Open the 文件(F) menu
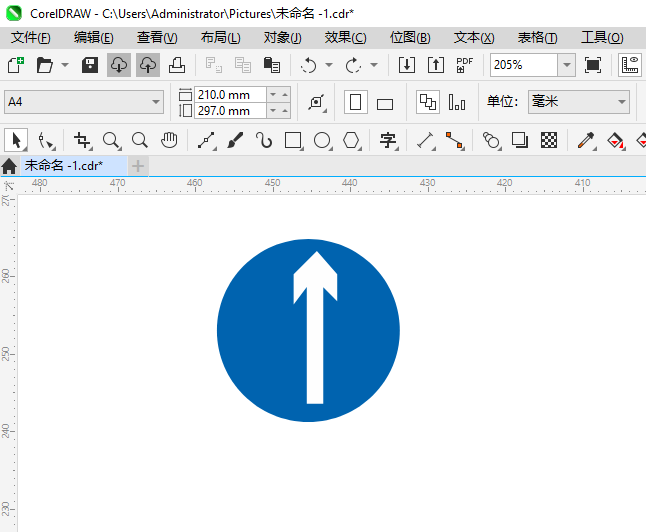The height and width of the screenshot is (532, 646). point(31,38)
